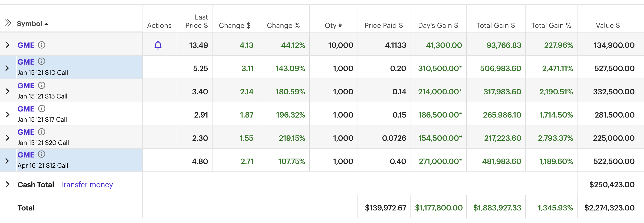Viewport: 644px width, 223px height.
Task: Sort by Total Gain % column header
Action: coord(551,26)
